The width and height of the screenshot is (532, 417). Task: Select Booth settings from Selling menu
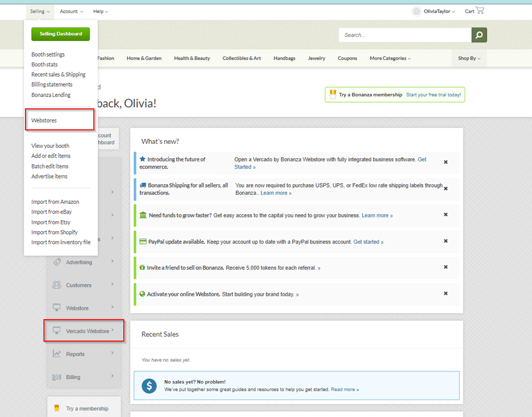pos(48,54)
